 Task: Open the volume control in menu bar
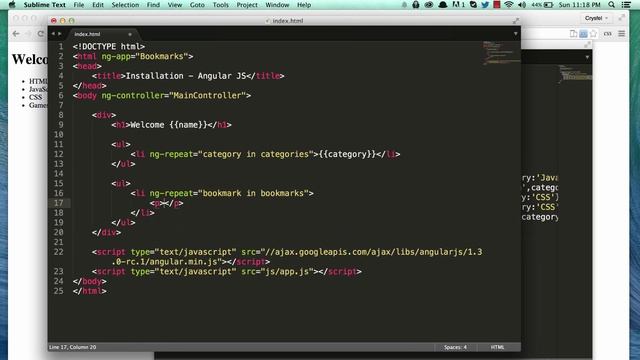click(522, 5)
